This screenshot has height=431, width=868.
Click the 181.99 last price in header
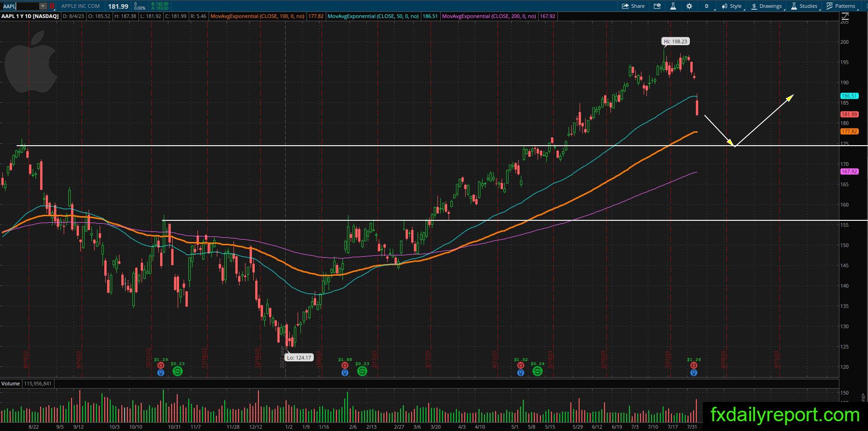[x=118, y=6]
